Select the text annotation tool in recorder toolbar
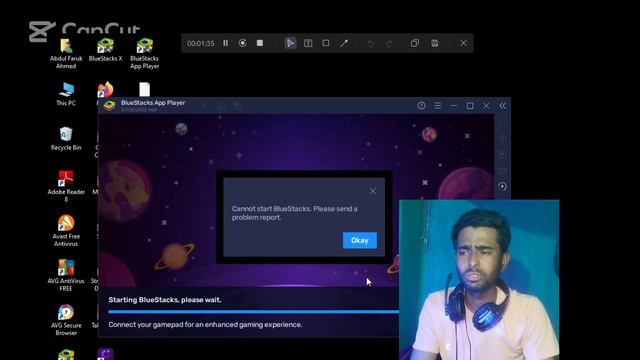640x360 pixels. (308, 43)
